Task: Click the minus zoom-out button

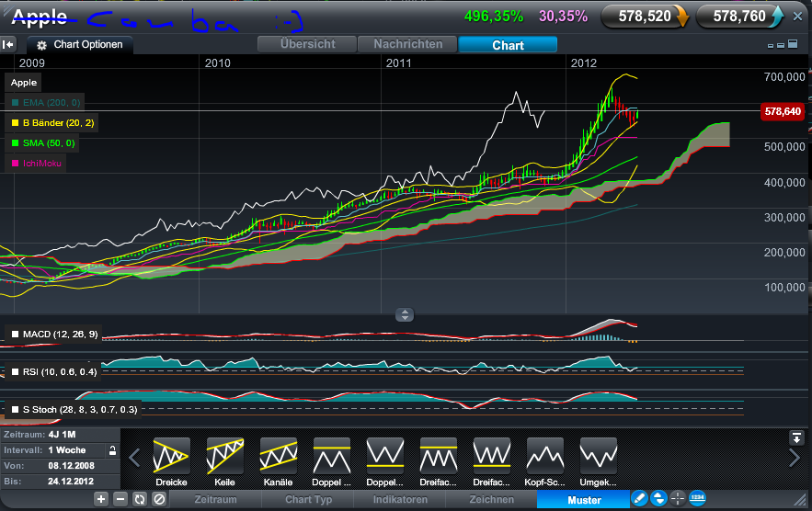Action: tap(120, 499)
